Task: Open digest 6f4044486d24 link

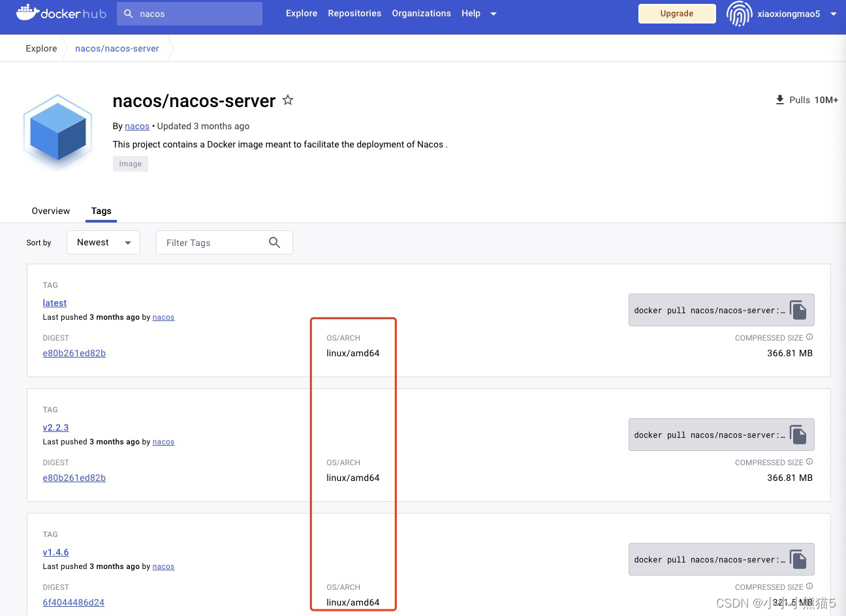Action: (74, 602)
